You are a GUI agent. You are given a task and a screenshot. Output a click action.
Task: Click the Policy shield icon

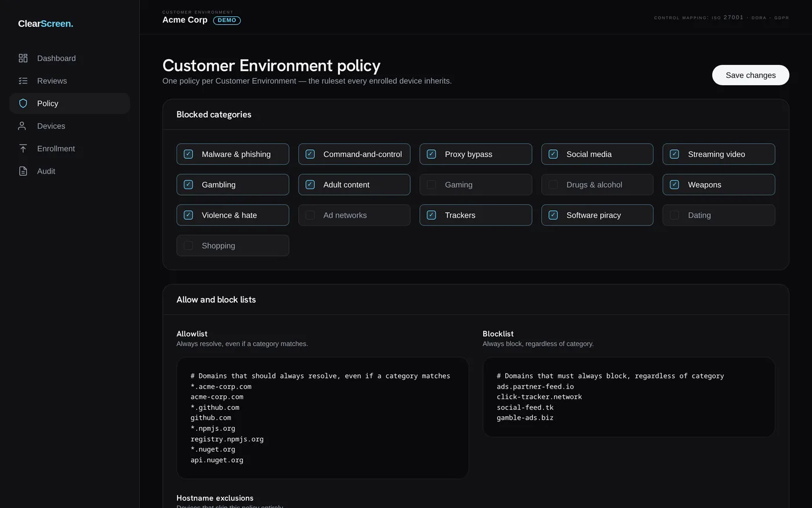23,103
